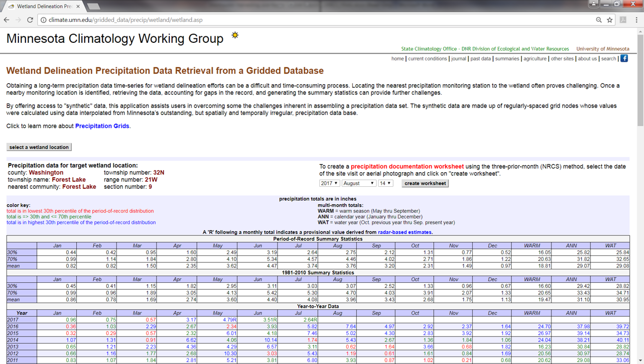Click inside the browser address bar
The height and width of the screenshot is (364, 644).
(199, 20)
